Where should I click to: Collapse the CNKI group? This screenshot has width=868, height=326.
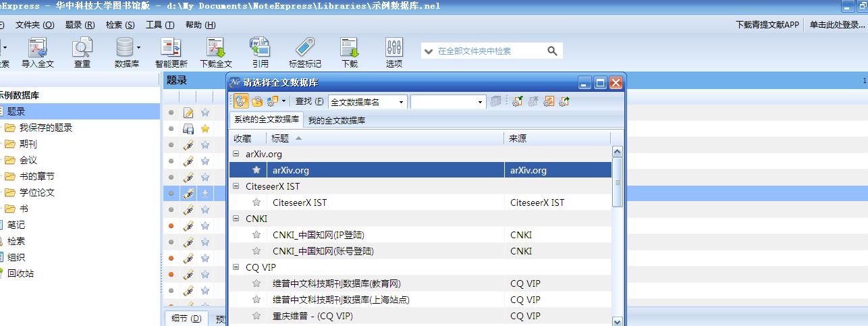coord(236,219)
